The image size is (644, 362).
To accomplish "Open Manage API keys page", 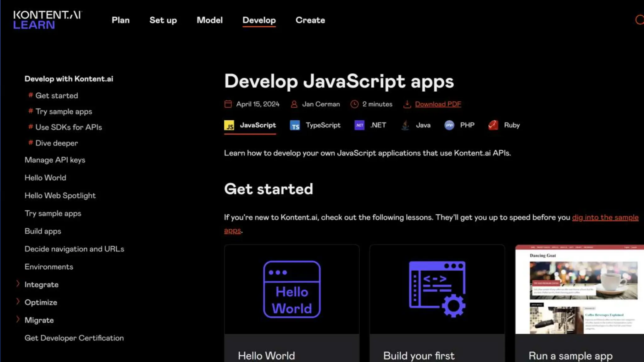I will tap(55, 160).
